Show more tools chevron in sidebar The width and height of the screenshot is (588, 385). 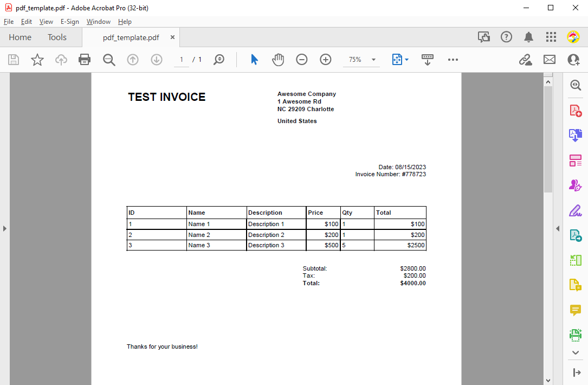576,352
